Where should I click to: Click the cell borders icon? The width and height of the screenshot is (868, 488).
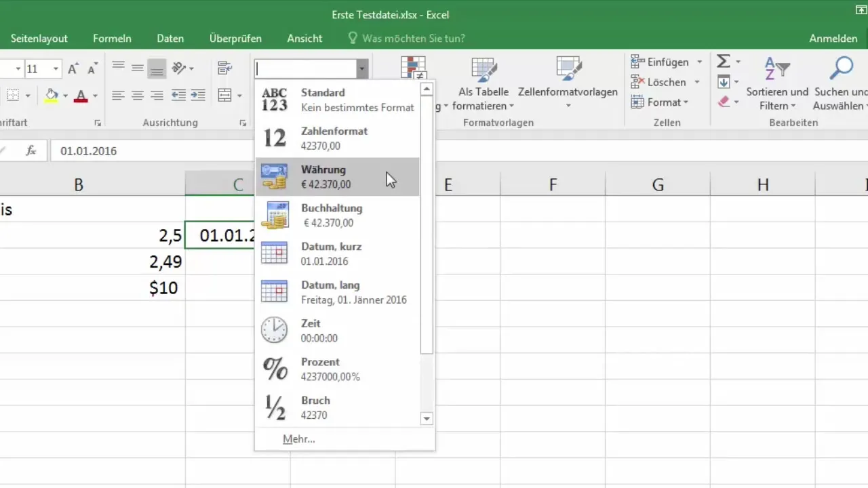click(x=14, y=96)
